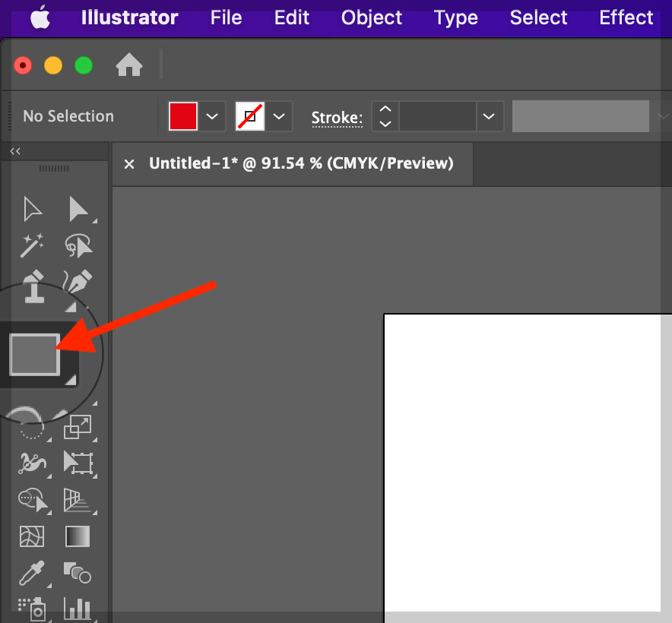Adjust stroke weight with stepper arrows
The width and height of the screenshot is (672, 623).
click(x=385, y=116)
